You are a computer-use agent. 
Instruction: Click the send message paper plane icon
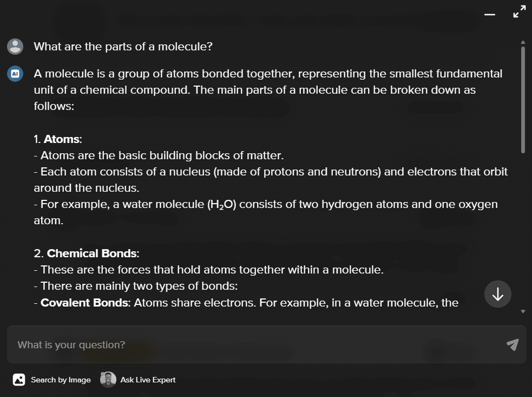[513, 344]
